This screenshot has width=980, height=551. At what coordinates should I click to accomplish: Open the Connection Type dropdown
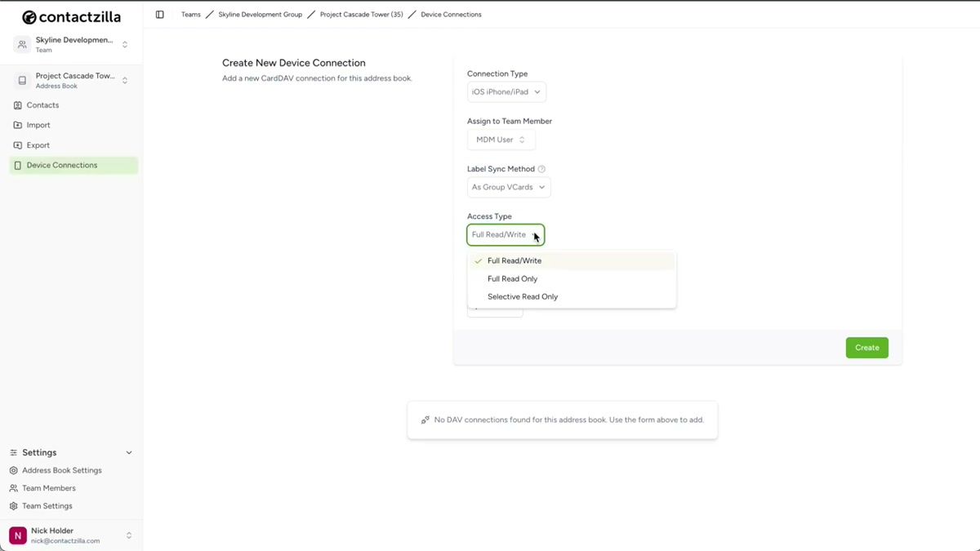click(x=506, y=91)
